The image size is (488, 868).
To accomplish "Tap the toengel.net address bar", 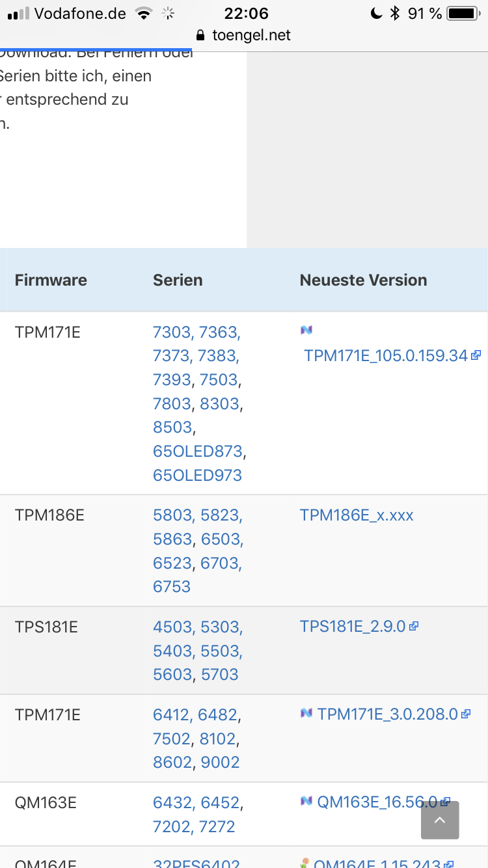I will pyautogui.click(x=244, y=35).
